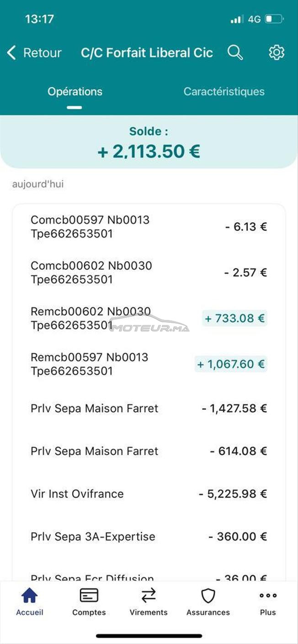Tap the Retour back link

tap(42, 52)
